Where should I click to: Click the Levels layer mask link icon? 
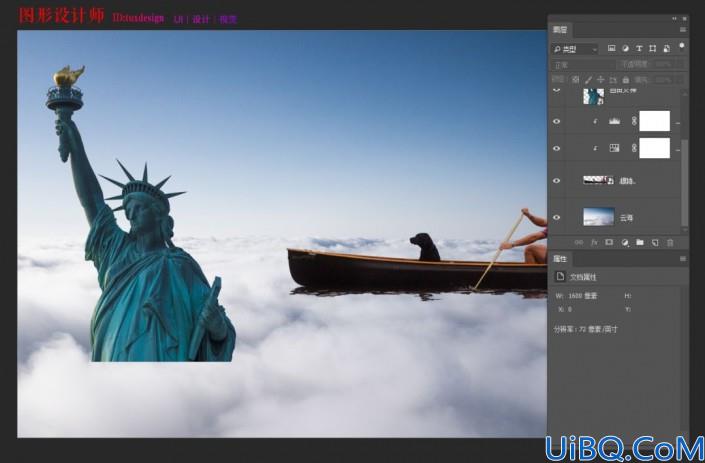click(634, 121)
